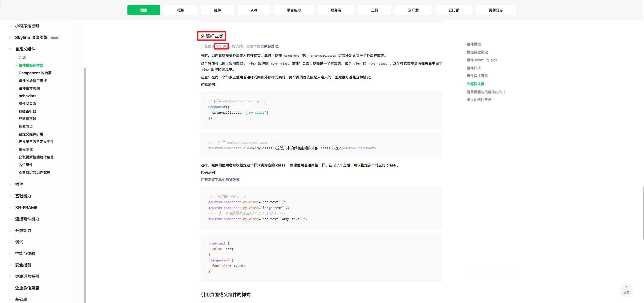Select 单元测试 in the sidebar

[25, 149]
